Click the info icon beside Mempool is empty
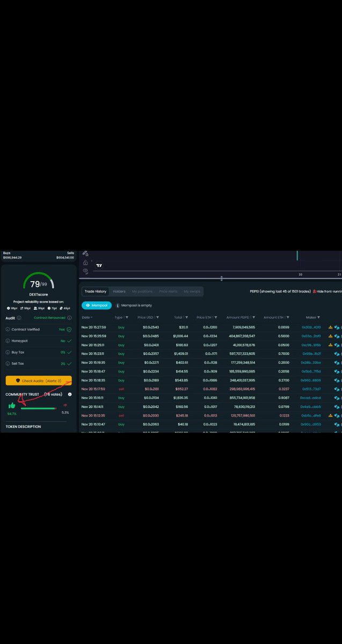342x644 pixels. pos(118,305)
